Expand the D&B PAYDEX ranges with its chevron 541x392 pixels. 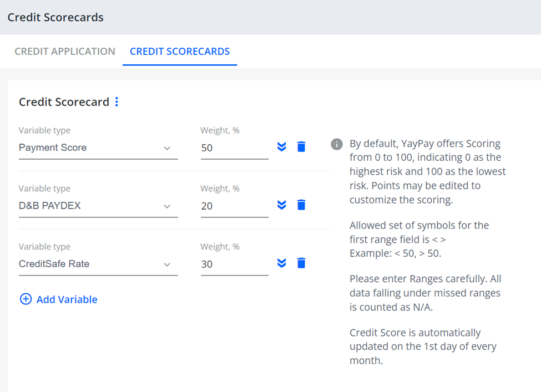(x=281, y=205)
